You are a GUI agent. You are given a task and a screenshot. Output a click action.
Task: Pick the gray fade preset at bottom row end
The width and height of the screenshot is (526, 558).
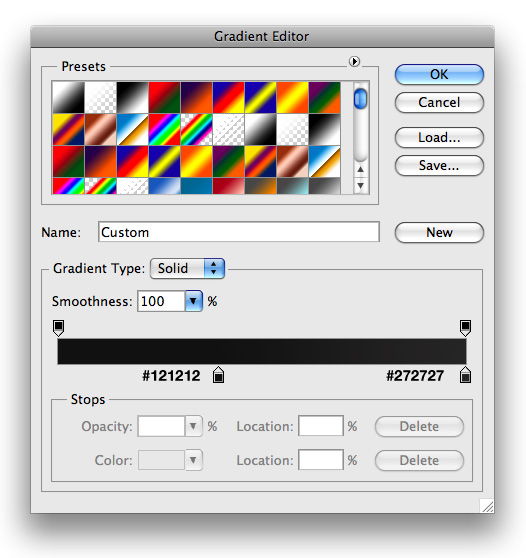(x=325, y=186)
